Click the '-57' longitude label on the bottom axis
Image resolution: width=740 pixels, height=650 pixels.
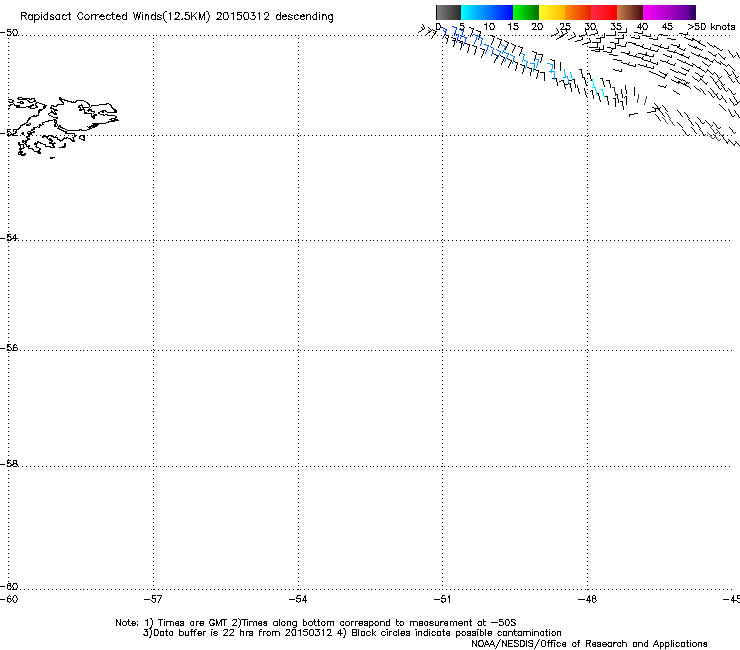153,599
